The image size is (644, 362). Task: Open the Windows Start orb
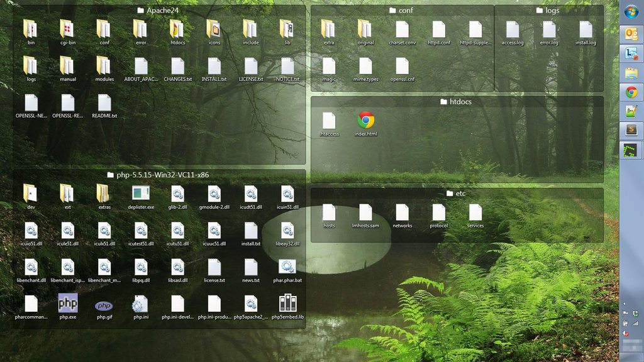[631, 11]
